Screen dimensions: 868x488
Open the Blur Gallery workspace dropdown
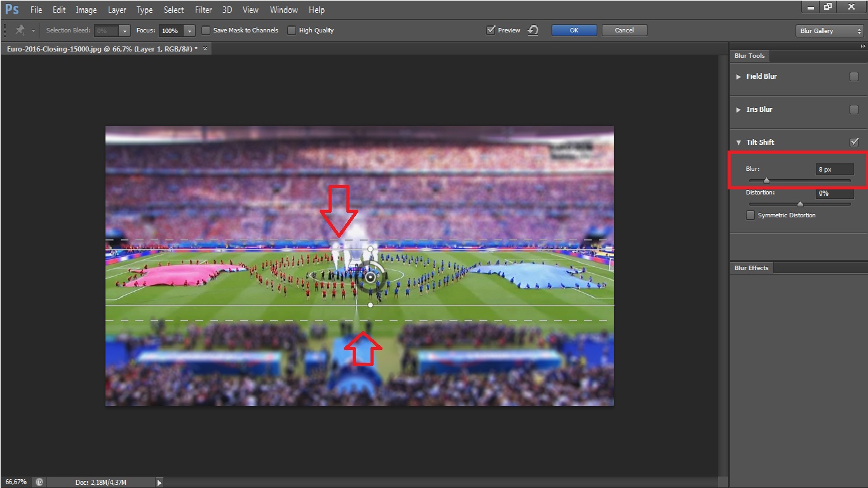click(829, 30)
